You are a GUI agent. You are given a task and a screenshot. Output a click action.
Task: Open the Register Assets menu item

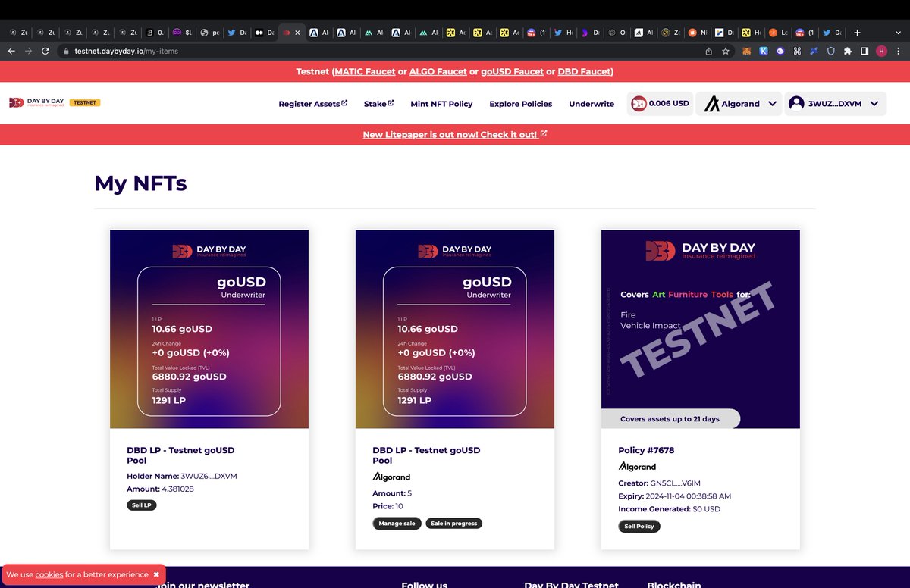312,104
